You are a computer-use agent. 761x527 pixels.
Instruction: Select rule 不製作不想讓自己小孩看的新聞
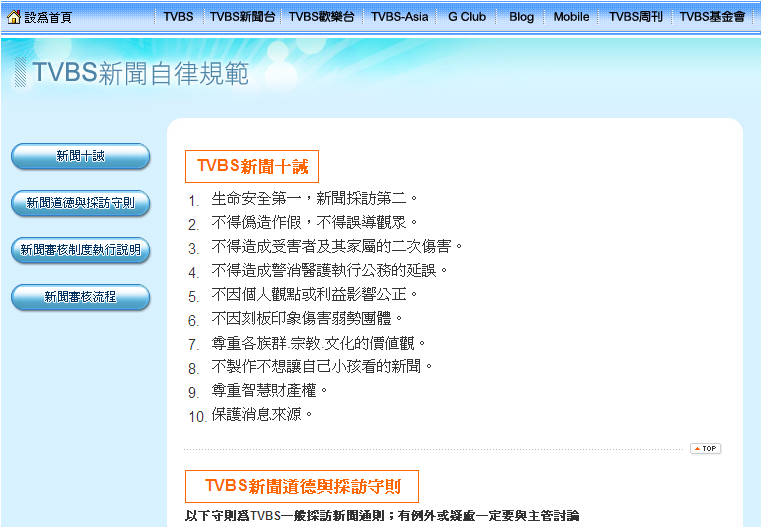click(322, 366)
